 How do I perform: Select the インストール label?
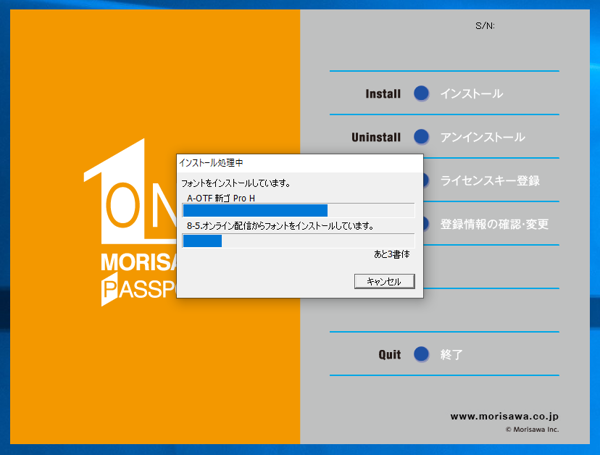point(471,94)
